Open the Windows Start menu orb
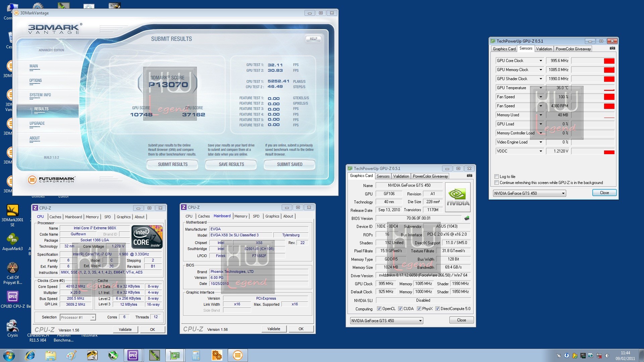The image size is (644, 362). (9, 355)
